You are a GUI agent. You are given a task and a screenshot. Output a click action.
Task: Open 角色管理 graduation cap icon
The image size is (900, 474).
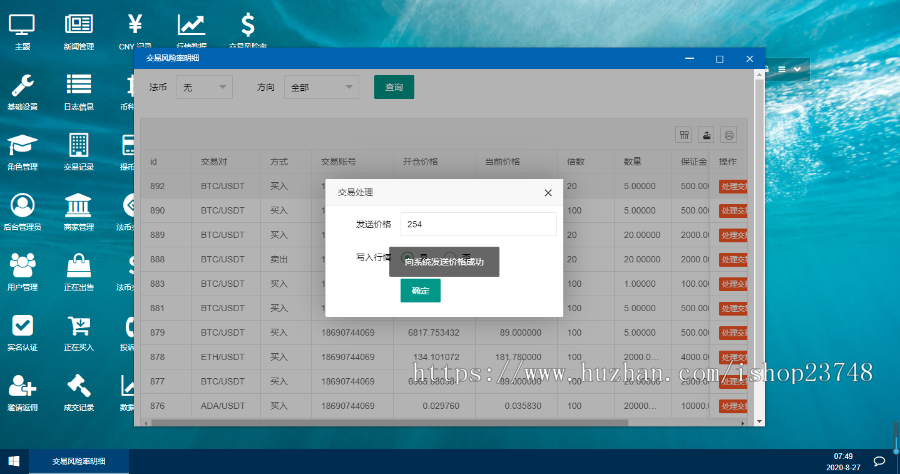pyautogui.click(x=22, y=152)
